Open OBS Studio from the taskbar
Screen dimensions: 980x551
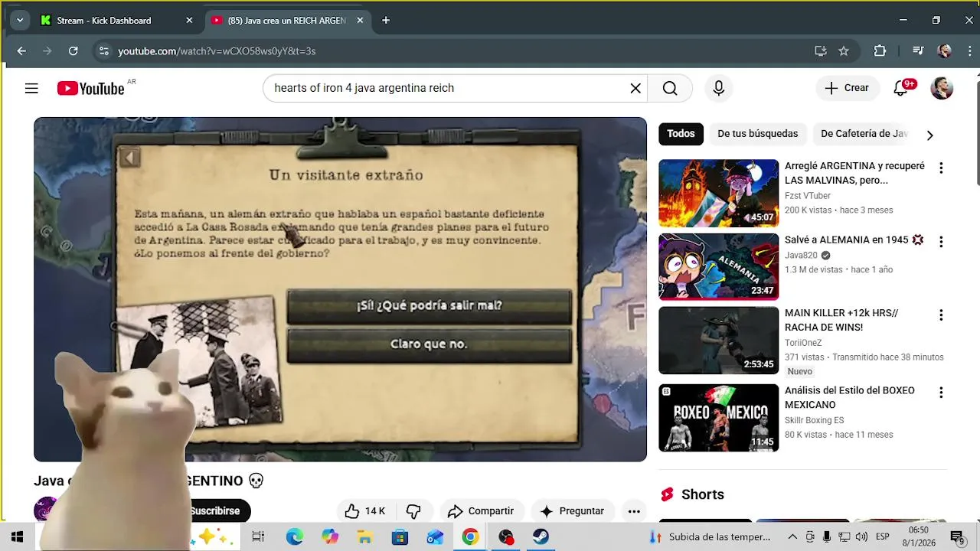[x=506, y=537]
